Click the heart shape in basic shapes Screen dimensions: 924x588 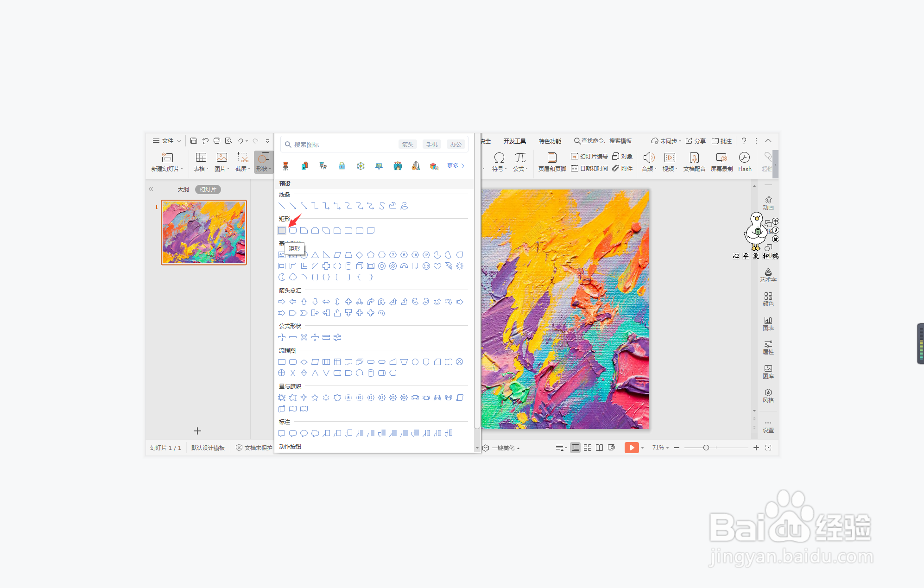coord(437,266)
